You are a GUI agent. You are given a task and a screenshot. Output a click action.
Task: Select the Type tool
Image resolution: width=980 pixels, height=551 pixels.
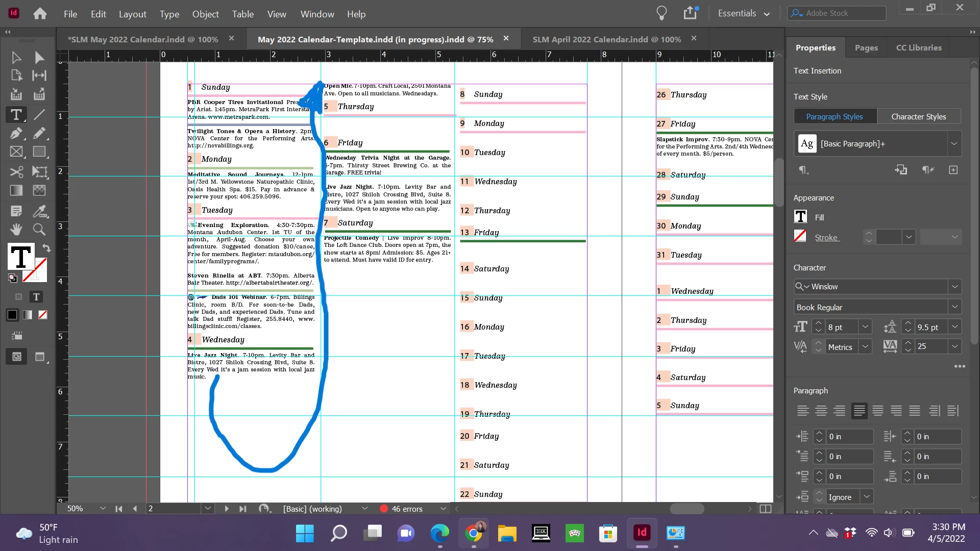pyautogui.click(x=16, y=114)
